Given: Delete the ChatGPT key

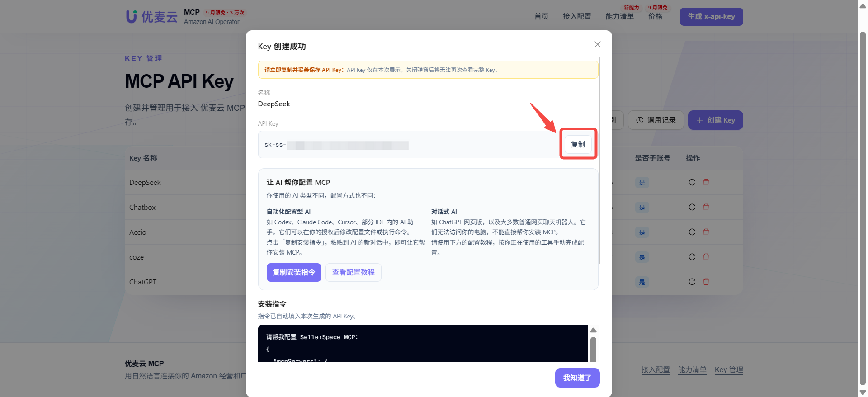Looking at the screenshot, I should click(x=706, y=282).
